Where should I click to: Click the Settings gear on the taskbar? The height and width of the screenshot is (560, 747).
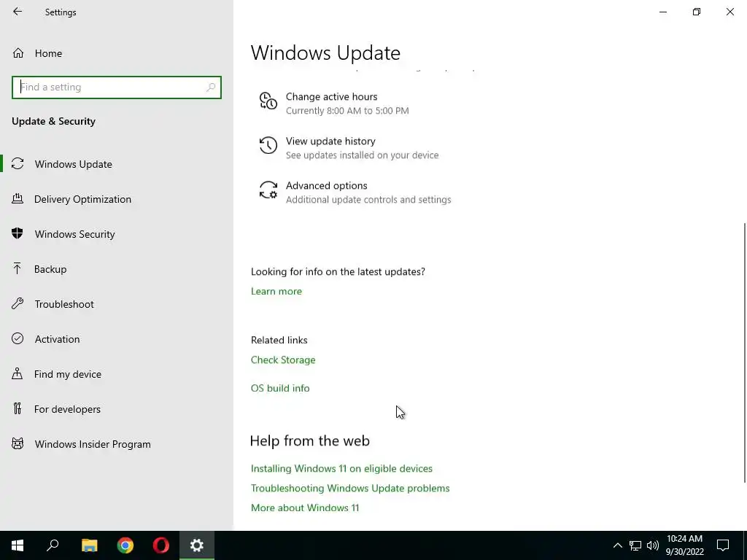pyautogui.click(x=197, y=545)
